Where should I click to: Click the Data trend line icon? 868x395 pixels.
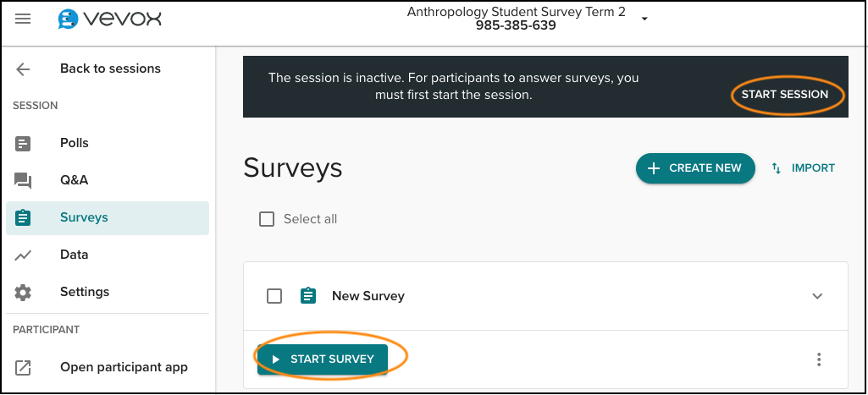click(x=23, y=255)
